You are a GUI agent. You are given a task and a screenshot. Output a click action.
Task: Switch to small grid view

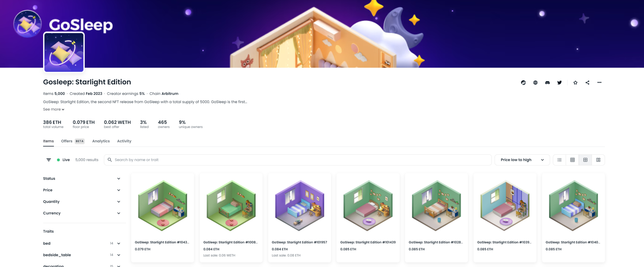(572, 160)
